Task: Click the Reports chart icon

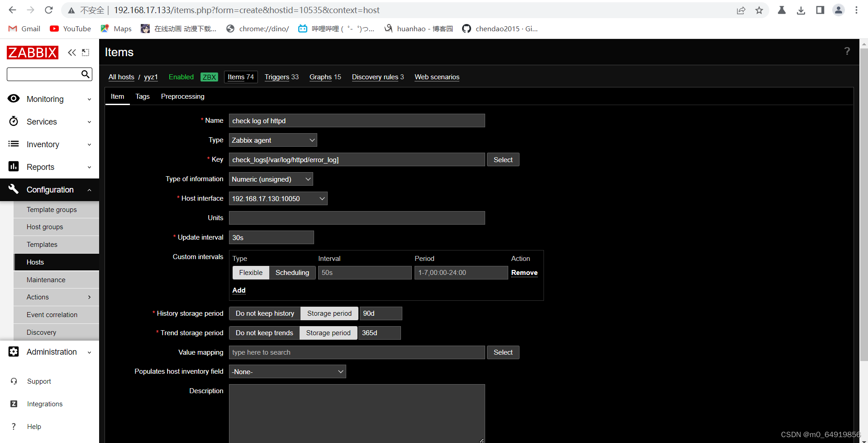Action: click(14, 167)
